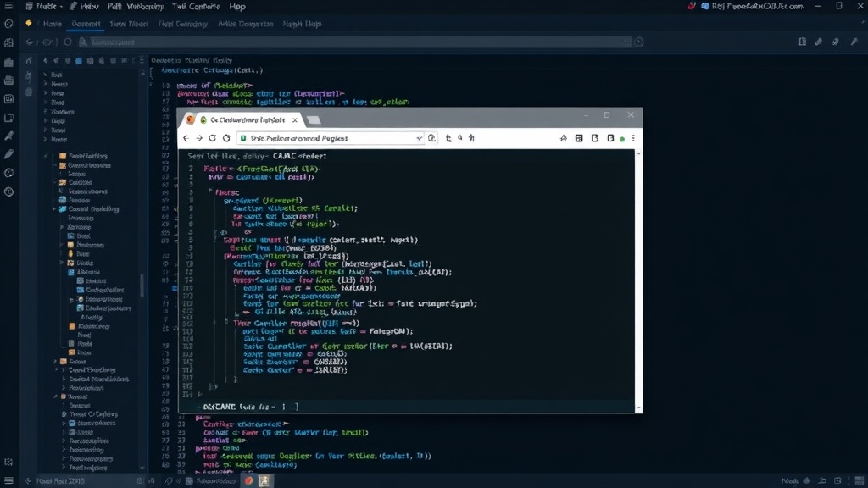Viewport: 868px width, 488px height.
Task: Open the browser's three-dot menu
Action: click(632, 138)
